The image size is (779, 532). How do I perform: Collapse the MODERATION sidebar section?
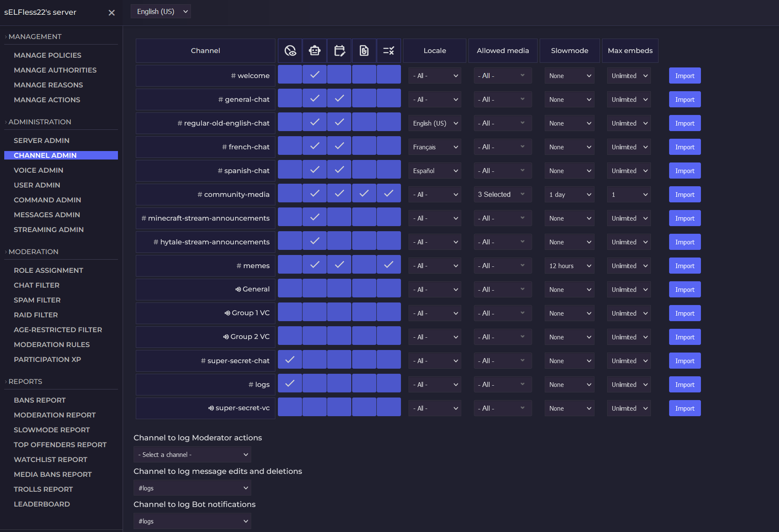(x=33, y=252)
